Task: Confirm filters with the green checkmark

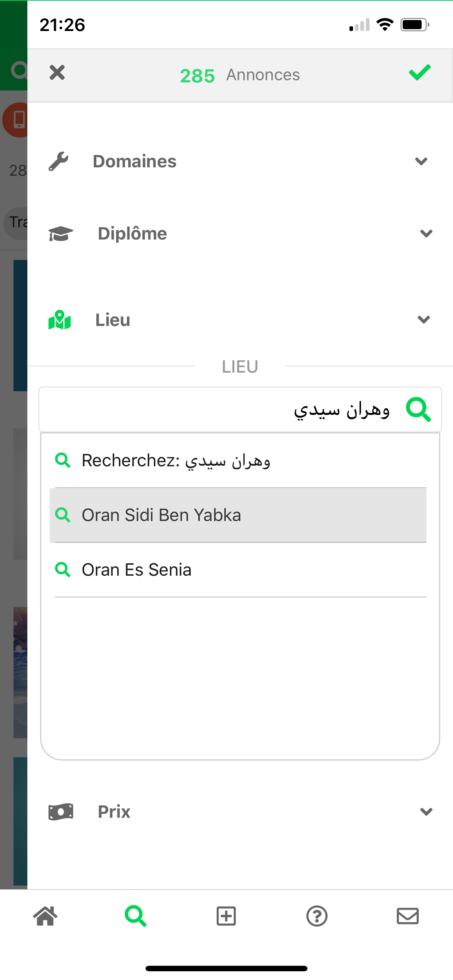Action: tap(419, 72)
